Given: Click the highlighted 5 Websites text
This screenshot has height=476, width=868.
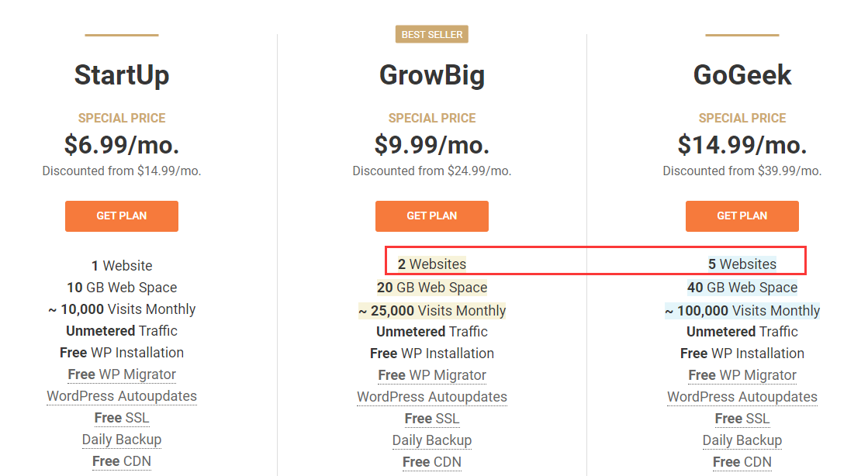Looking at the screenshot, I should (742, 264).
